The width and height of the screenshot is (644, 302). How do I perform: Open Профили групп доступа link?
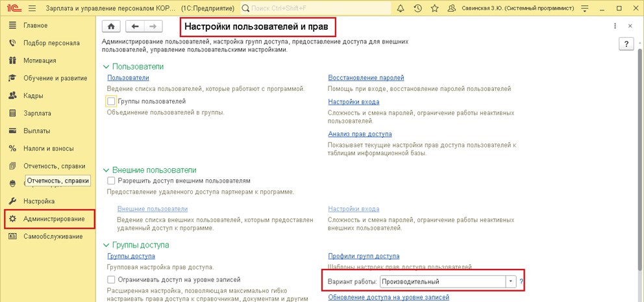pyautogui.click(x=364, y=256)
